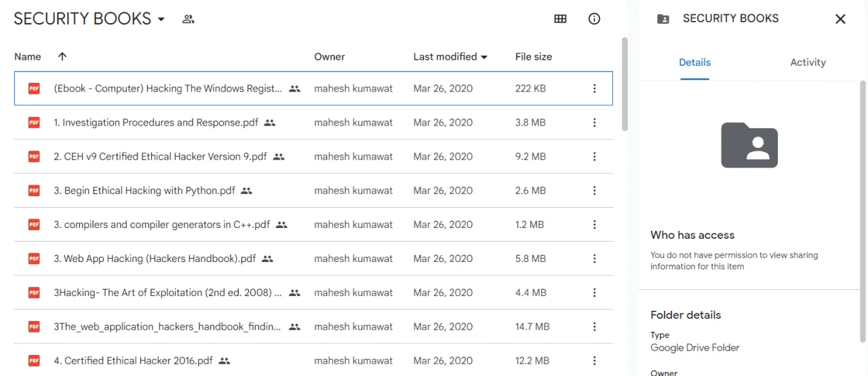Image resolution: width=868 pixels, height=376 pixels.
Task: Open more actions for CEH v9 Certified Ethical Hacker
Action: click(594, 157)
